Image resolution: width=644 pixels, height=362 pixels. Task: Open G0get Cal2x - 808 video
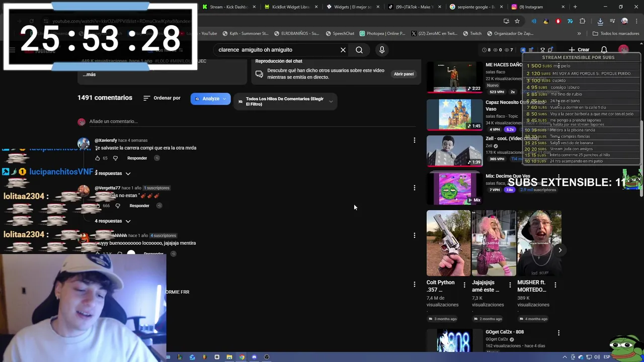pos(455,341)
